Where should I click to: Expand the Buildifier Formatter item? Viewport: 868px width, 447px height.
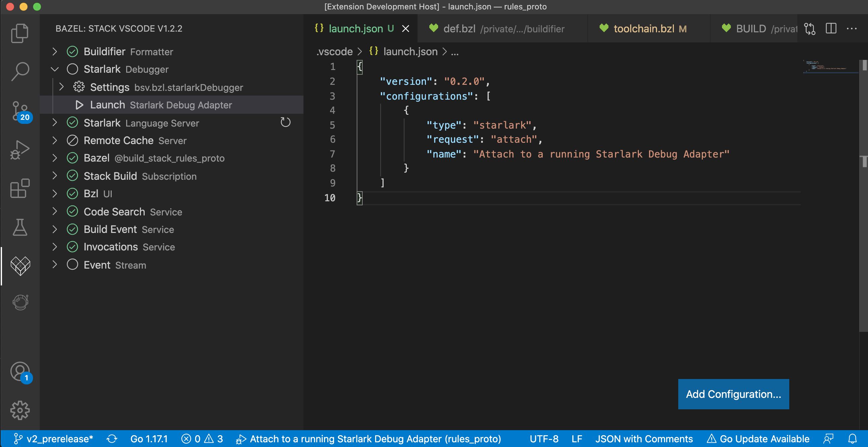55,51
